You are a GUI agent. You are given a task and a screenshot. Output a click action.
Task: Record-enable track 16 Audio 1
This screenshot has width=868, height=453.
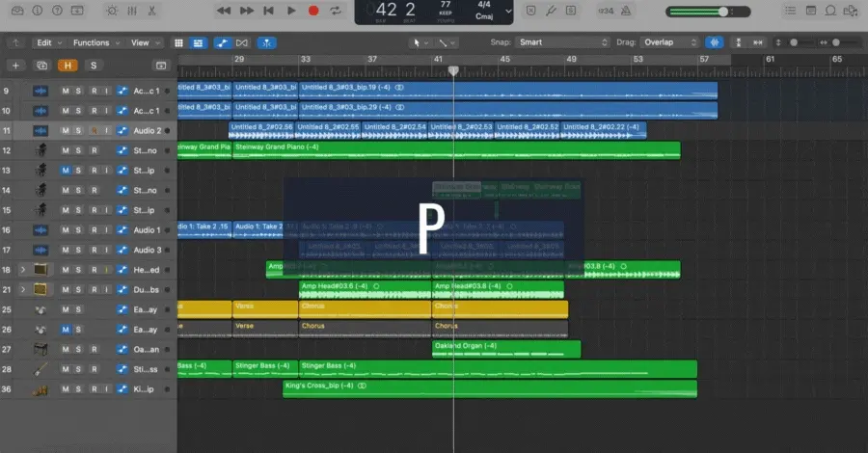click(95, 230)
